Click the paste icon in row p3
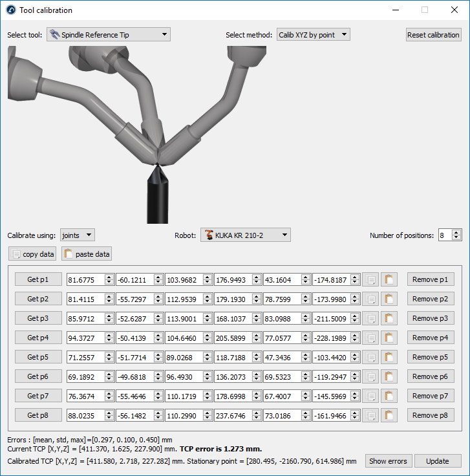470x476 pixels. [x=389, y=318]
